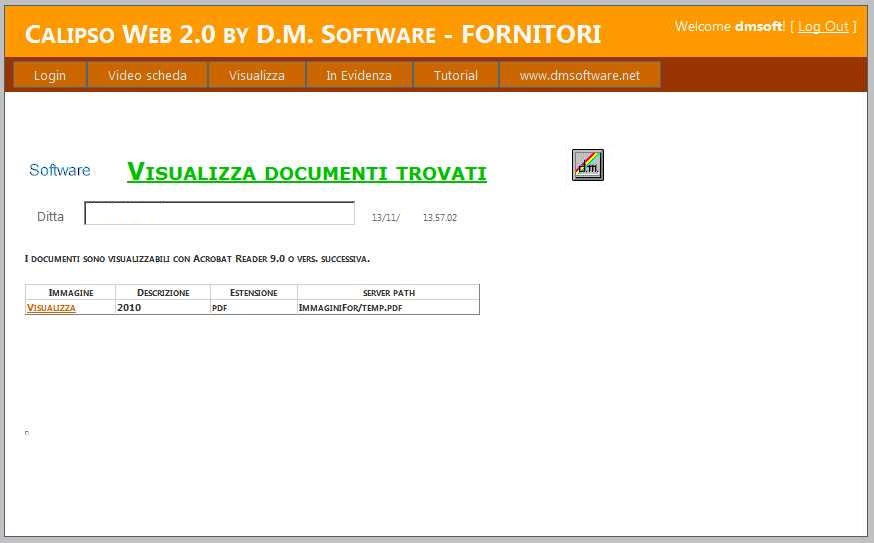Click the 2010 description cell
Viewport: 874px width, 543px height.
pos(163,307)
